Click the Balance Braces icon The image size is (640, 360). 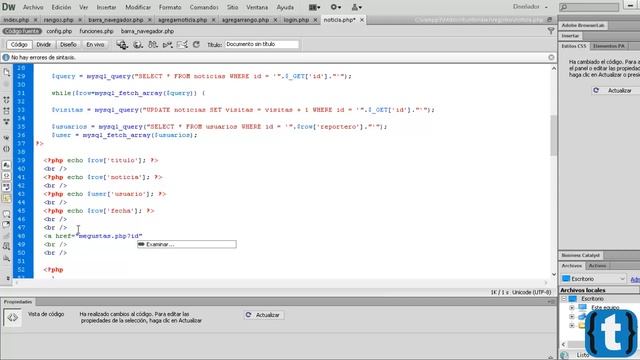[7, 149]
